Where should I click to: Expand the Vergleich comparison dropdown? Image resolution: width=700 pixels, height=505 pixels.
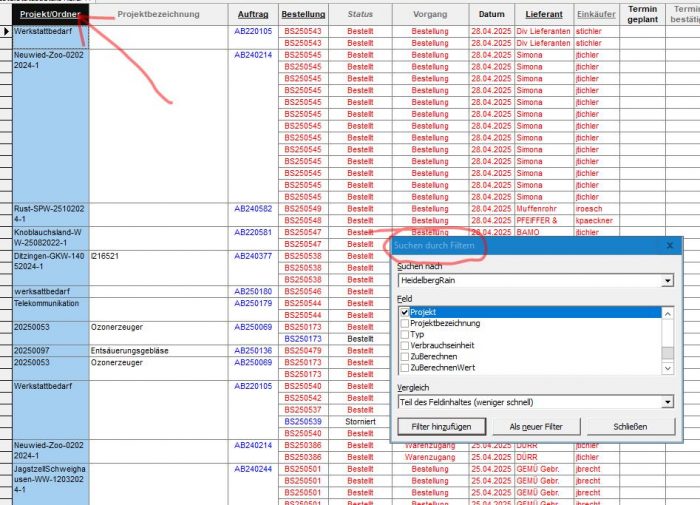point(667,402)
